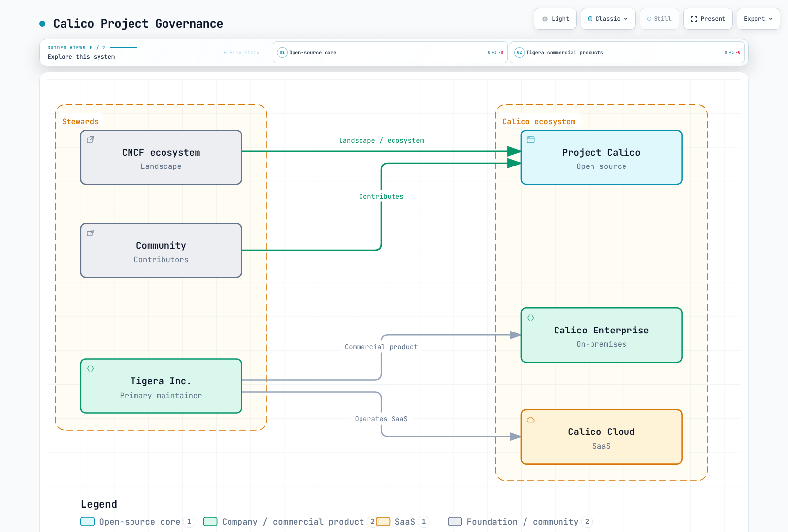Click the 'Explore this system' text
The image size is (788, 532).
(81, 57)
